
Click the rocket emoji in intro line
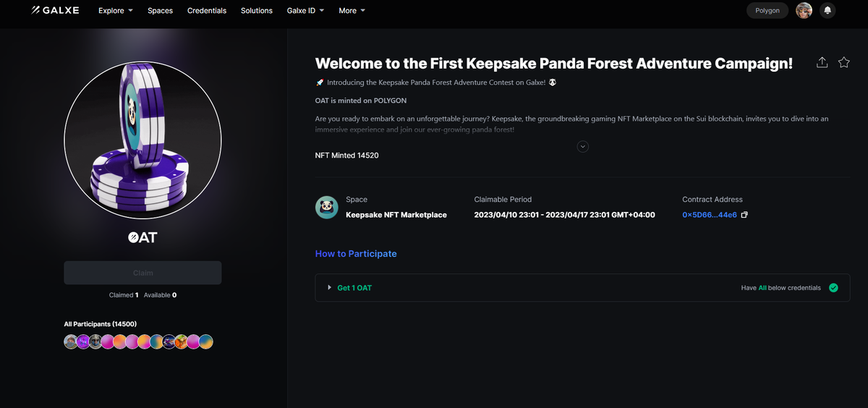[x=319, y=83]
